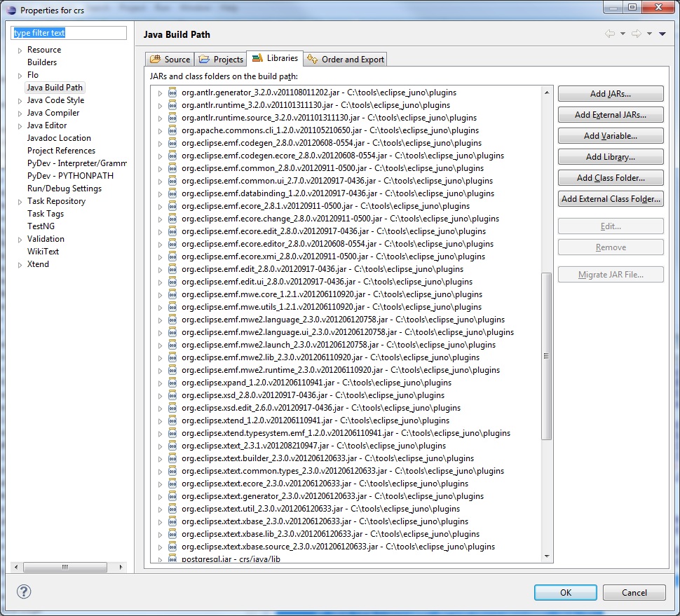Expand the Java Compiler node
The height and width of the screenshot is (616, 680).
tap(20, 113)
